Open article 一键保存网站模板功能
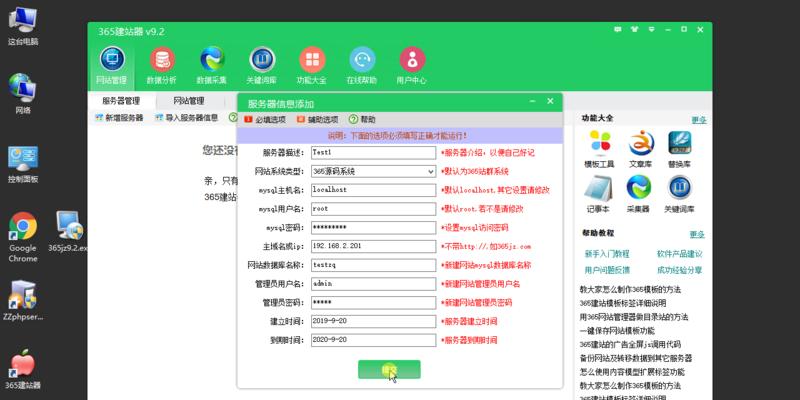Viewport: 800px width, 400px height. coord(617,331)
